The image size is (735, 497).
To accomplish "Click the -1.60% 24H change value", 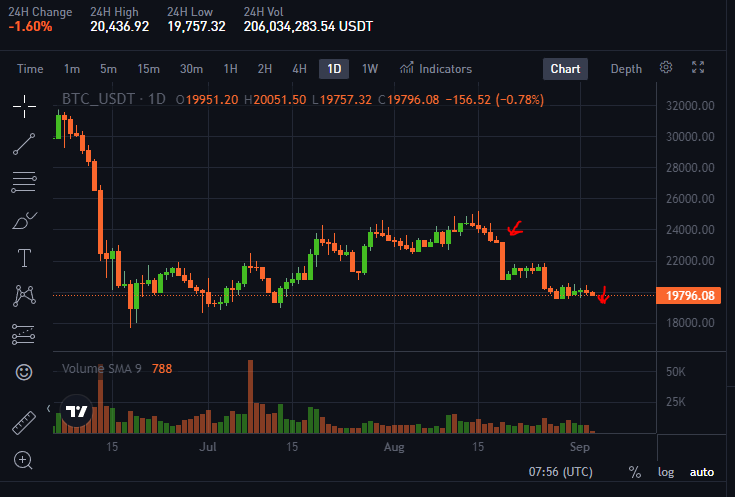I will tap(30, 26).
